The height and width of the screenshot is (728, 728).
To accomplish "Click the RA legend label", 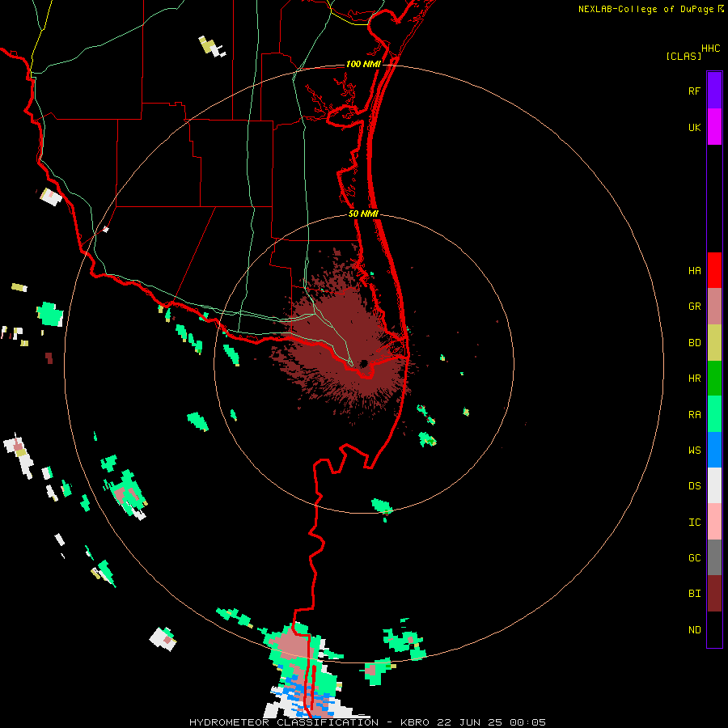I will point(694,415).
